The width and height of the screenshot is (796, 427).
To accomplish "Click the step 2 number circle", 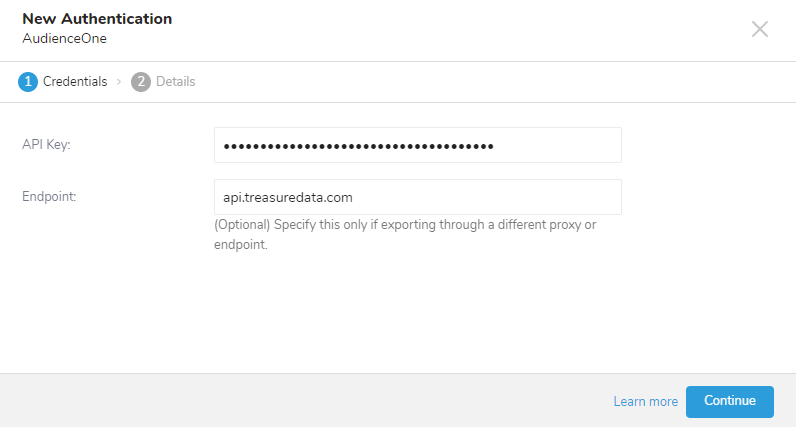I will 141,82.
